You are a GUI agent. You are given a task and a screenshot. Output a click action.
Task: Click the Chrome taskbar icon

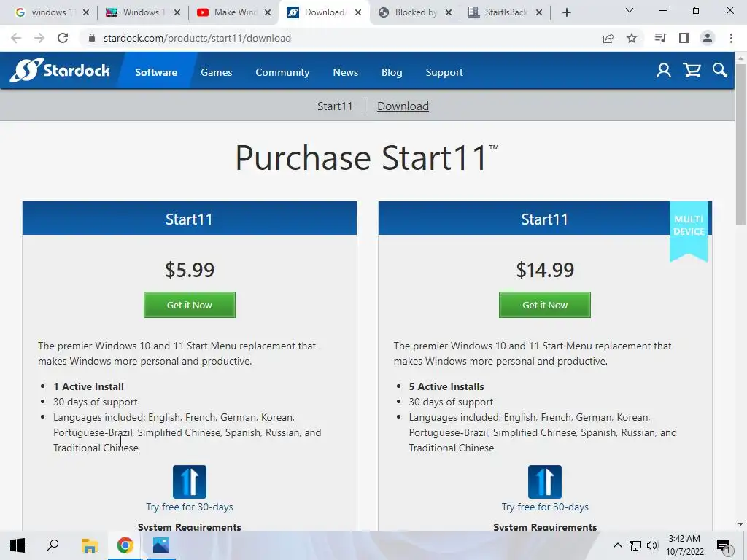(x=125, y=545)
